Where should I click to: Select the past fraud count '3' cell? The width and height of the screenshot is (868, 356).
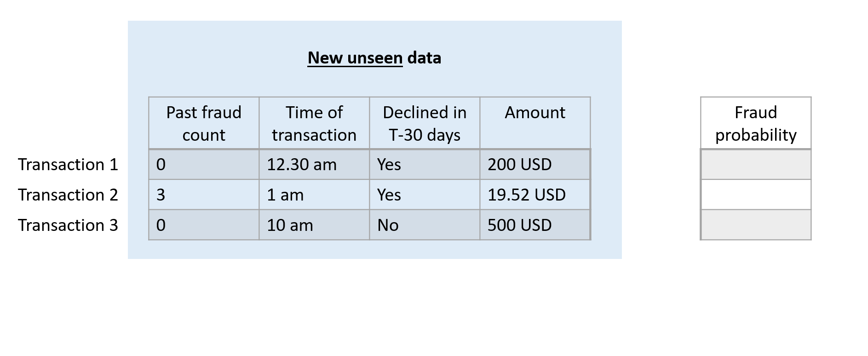[204, 195]
